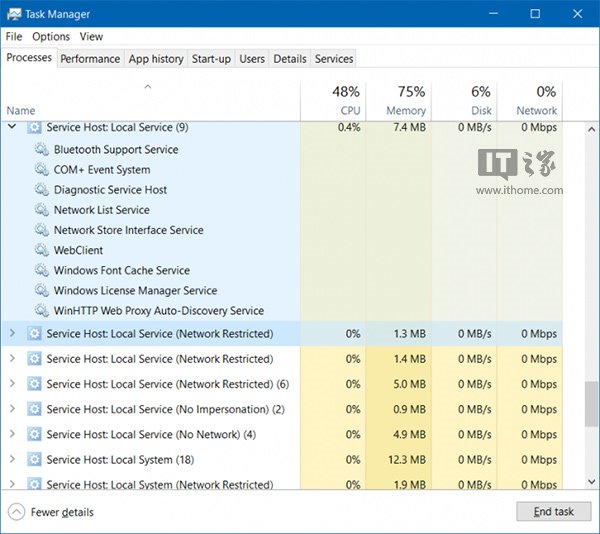The width and height of the screenshot is (600, 534).
Task: Expand Local Service (No Network) (4)
Action: tap(12, 434)
